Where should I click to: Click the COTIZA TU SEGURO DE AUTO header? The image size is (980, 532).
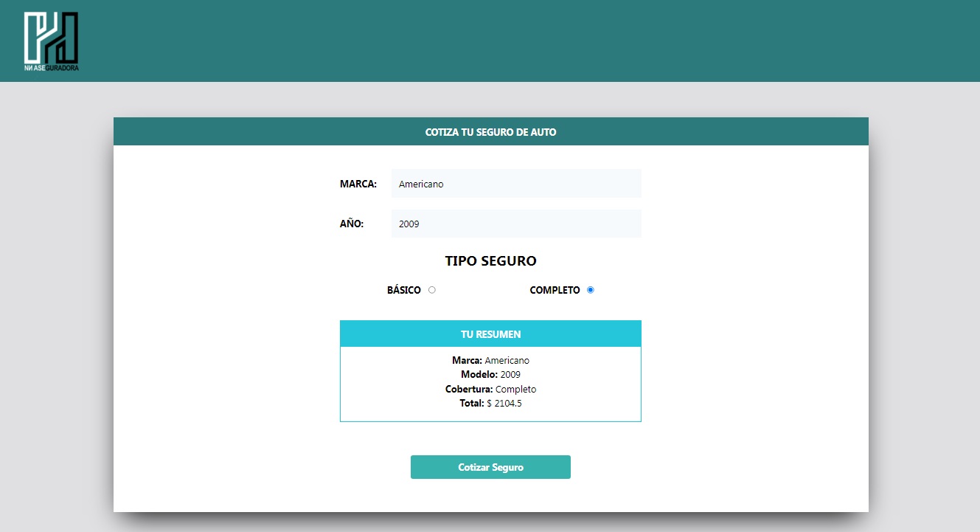pyautogui.click(x=490, y=131)
